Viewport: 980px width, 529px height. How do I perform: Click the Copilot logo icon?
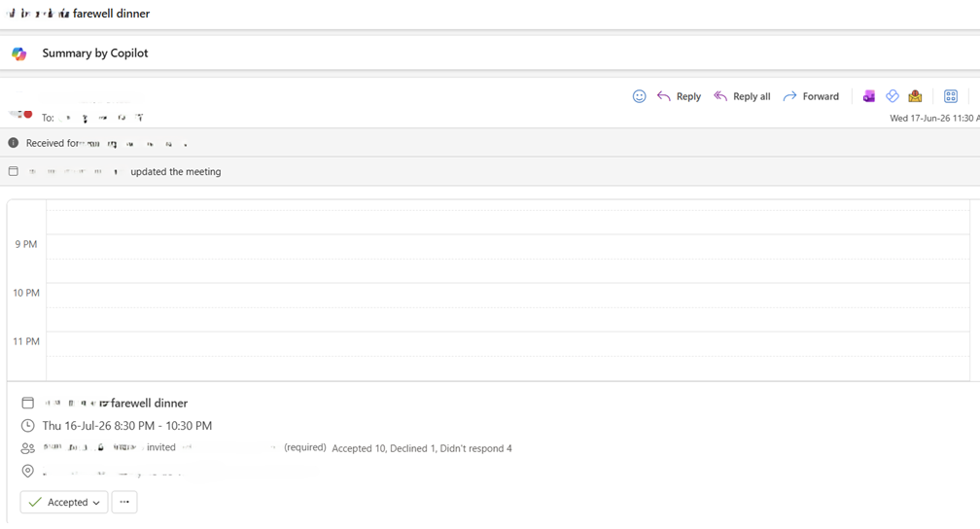click(19, 53)
